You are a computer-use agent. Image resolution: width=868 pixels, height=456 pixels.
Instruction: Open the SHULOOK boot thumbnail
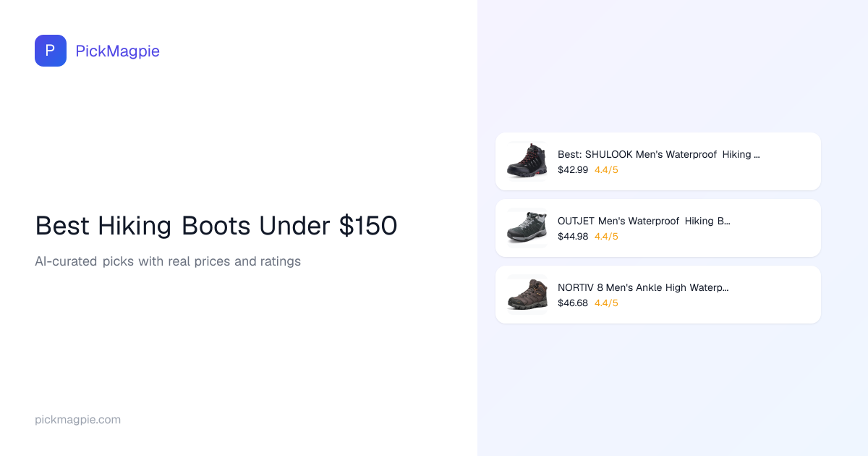pyautogui.click(x=527, y=161)
